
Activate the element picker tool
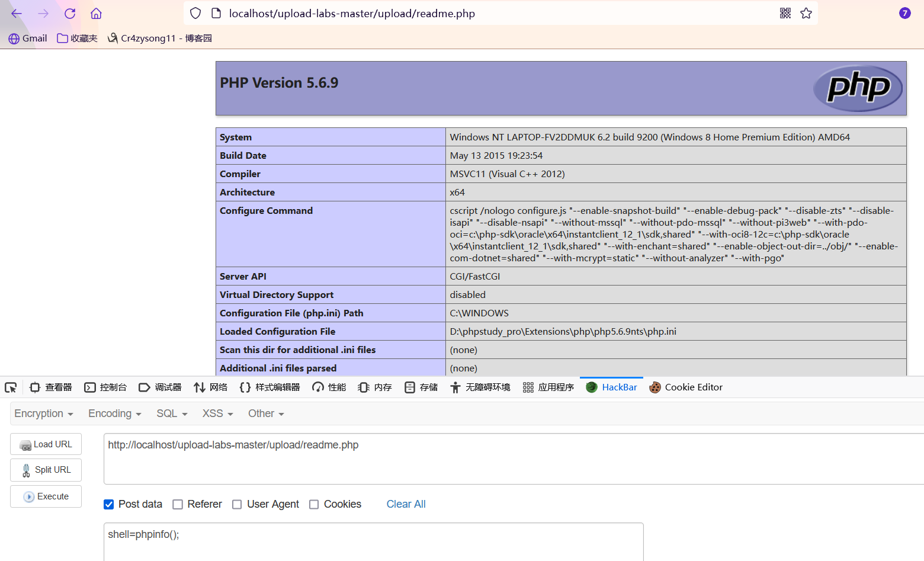tap(11, 387)
